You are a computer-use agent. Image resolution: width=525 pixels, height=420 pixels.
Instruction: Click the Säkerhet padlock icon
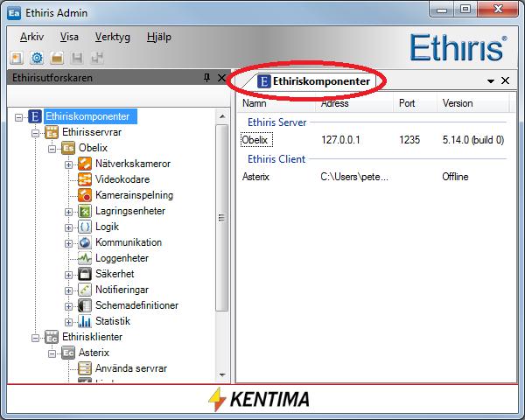coord(85,274)
